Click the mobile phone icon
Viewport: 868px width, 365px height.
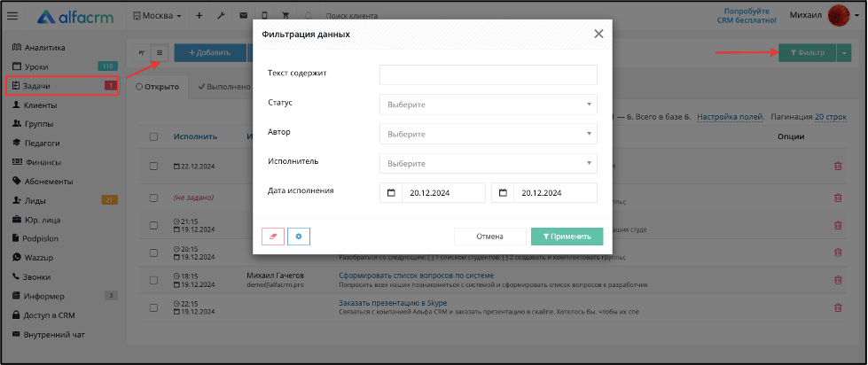pos(264,16)
